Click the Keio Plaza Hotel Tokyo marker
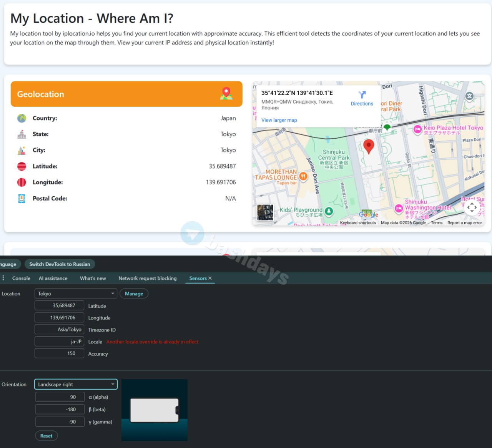 coord(417,129)
